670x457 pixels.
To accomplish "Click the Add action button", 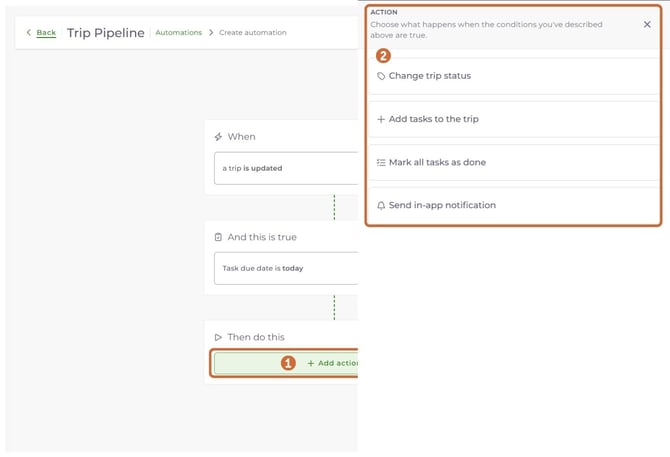I will tap(286, 363).
